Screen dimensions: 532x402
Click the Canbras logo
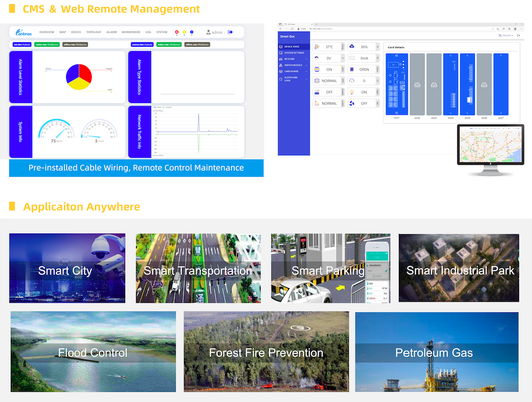[x=23, y=32]
